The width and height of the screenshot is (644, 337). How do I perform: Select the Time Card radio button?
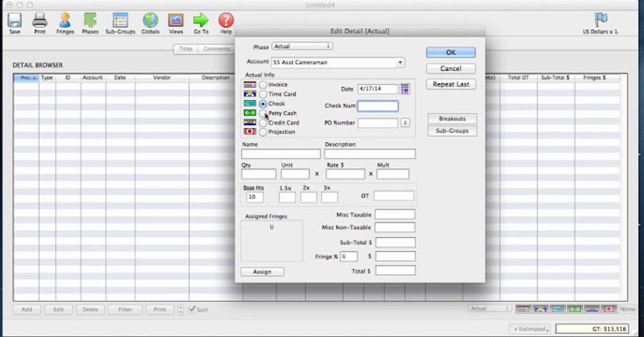coord(263,94)
